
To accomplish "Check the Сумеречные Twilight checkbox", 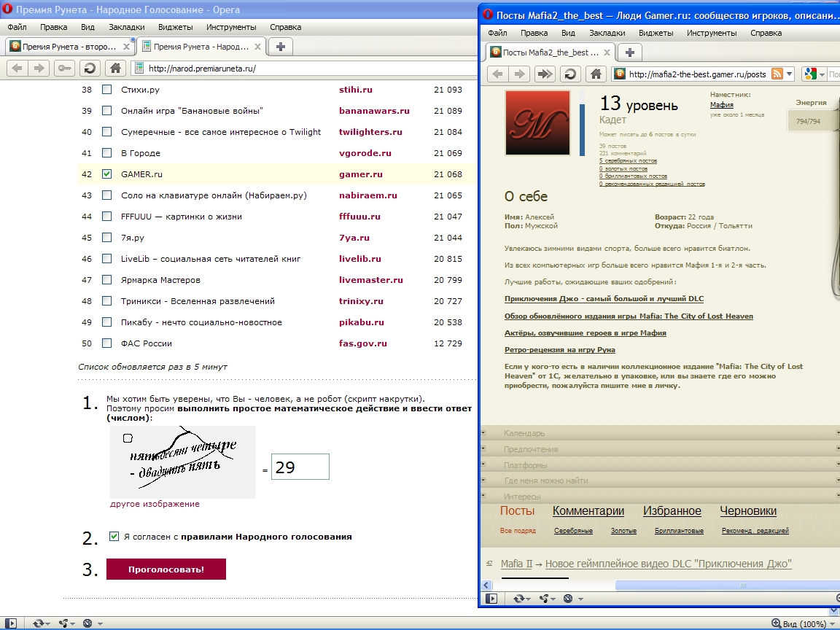I will pos(107,132).
